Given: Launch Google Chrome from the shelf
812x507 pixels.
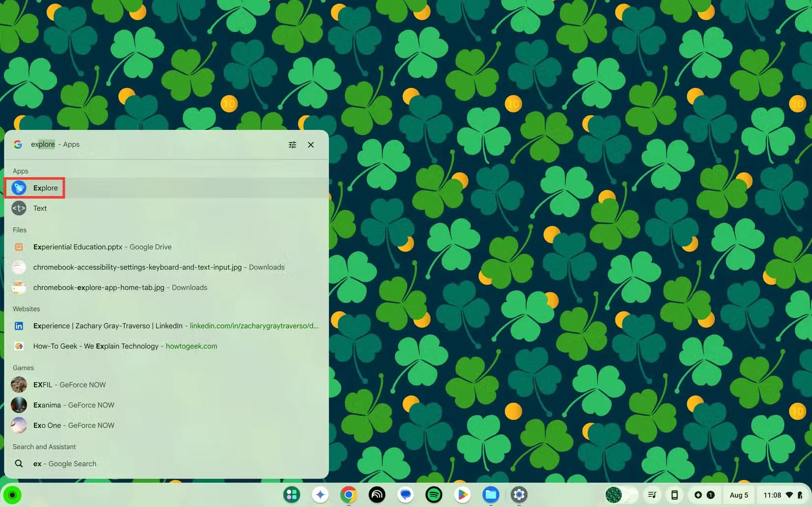Looking at the screenshot, I should tap(349, 495).
